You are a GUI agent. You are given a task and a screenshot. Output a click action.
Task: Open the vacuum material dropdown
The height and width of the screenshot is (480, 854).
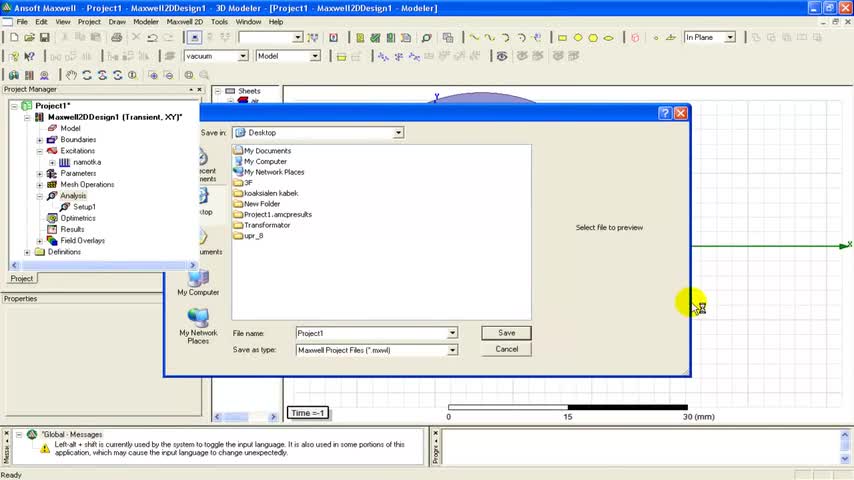(243, 56)
